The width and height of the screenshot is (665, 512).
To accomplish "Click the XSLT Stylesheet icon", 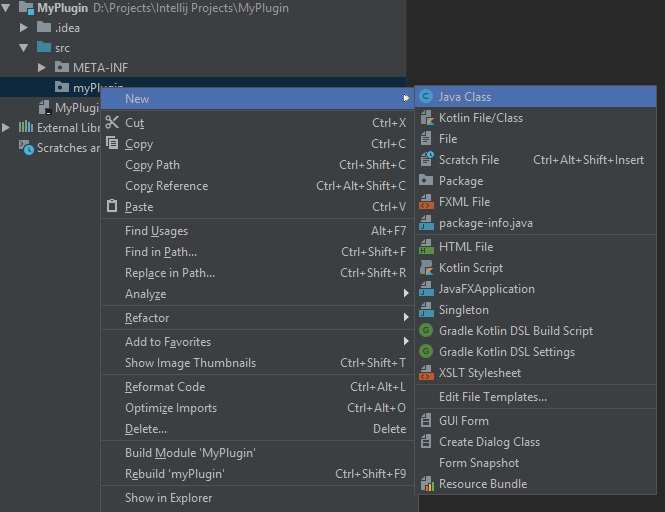I will (427, 373).
